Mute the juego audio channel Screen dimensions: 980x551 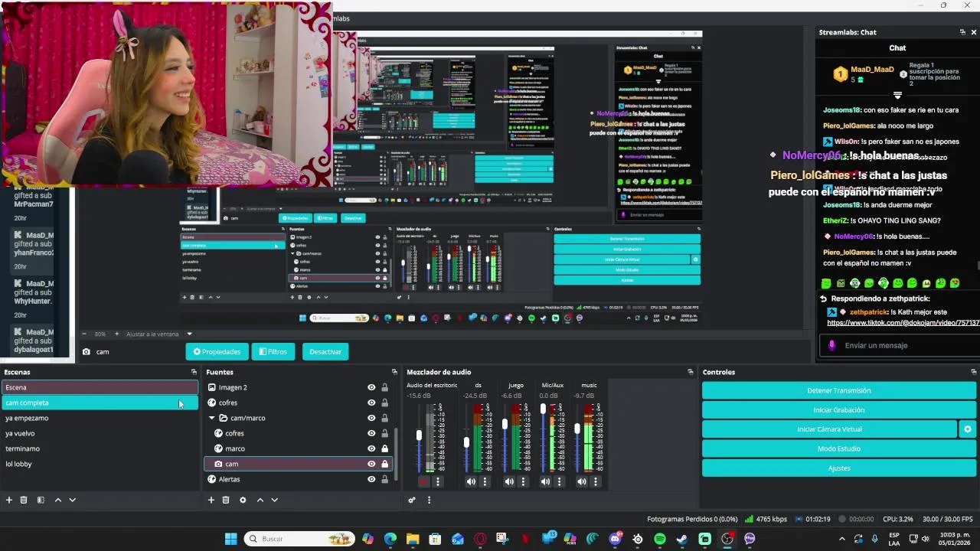(x=509, y=481)
